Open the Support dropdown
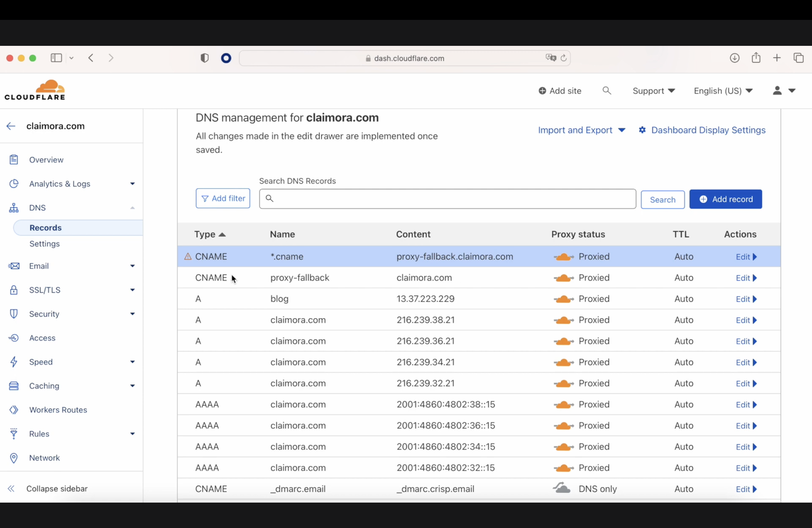The width and height of the screenshot is (812, 528). coord(653,91)
